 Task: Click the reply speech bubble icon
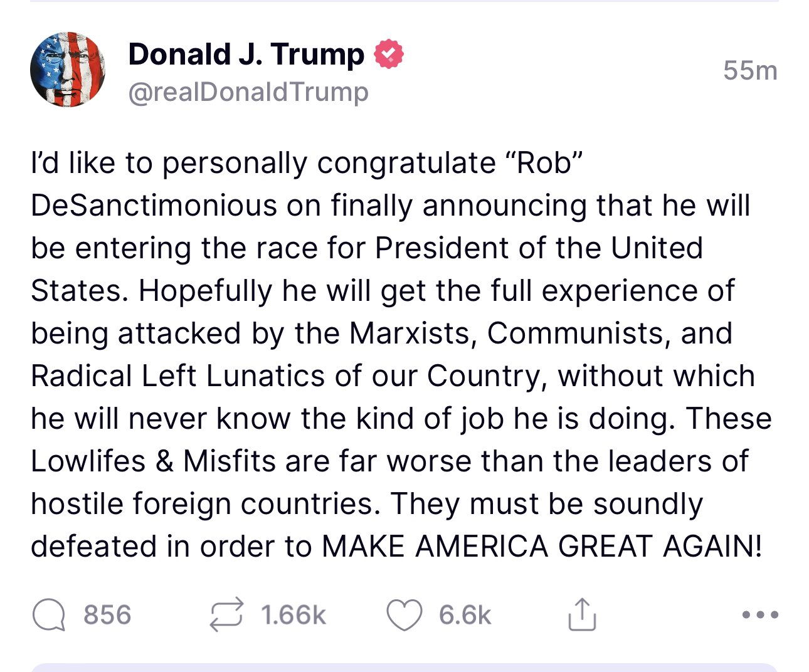pyautogui.click(x=49, y=615)
